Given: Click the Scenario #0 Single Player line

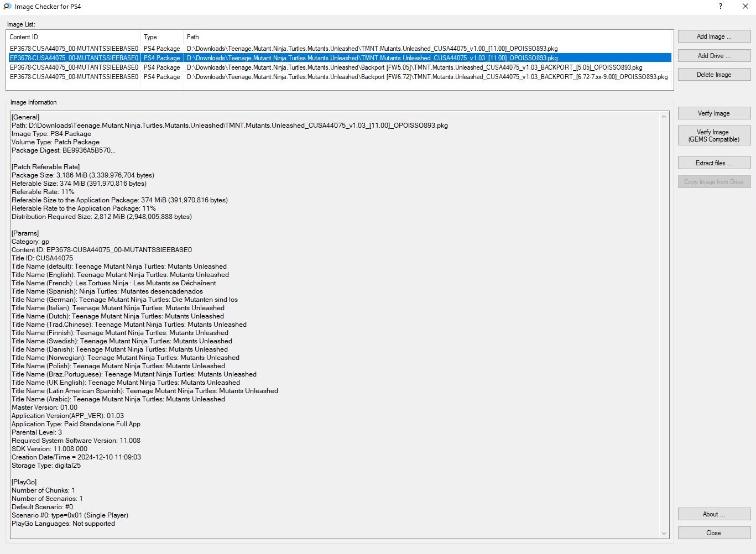Looking at the screenshot, I should pos(70,515).
